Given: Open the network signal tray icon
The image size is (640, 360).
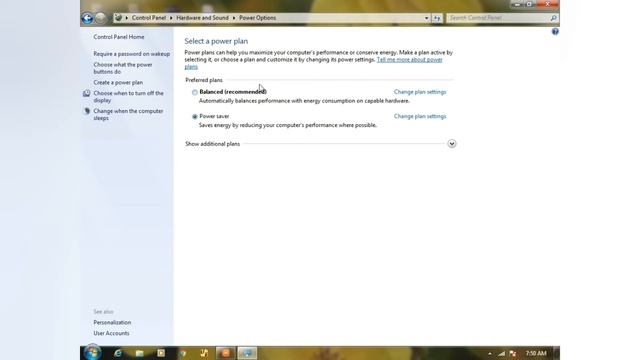Looking at the screenshot, I should click(501, 353).
